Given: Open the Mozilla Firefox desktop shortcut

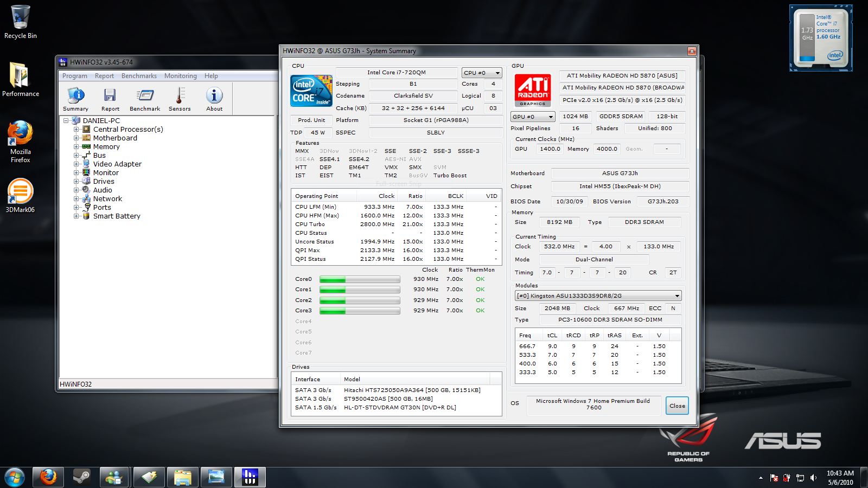Looking at the screenshot, I should [x=20, y=142].
